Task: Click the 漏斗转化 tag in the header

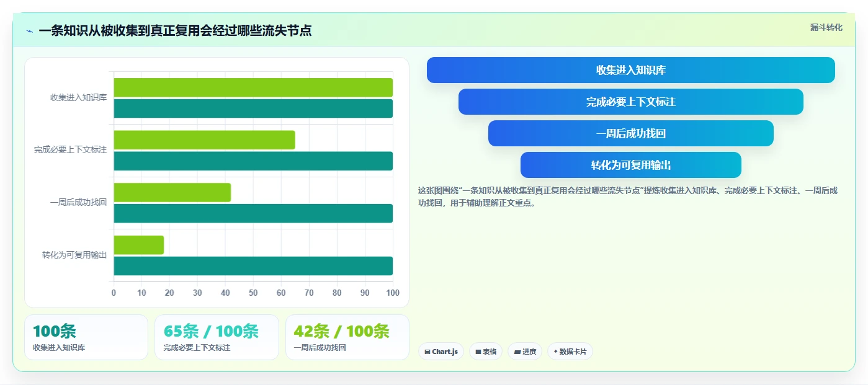Action: tap(826, 27)
